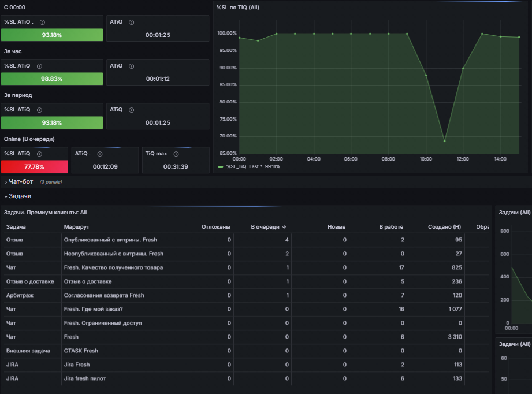
Task: Toggle the %SL_TiQ legend series visibility
Action: click(236, 166)
